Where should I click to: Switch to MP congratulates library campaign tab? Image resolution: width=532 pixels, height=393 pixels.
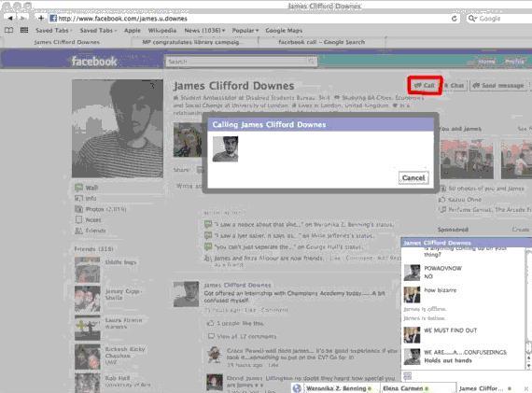click(190, 42)
